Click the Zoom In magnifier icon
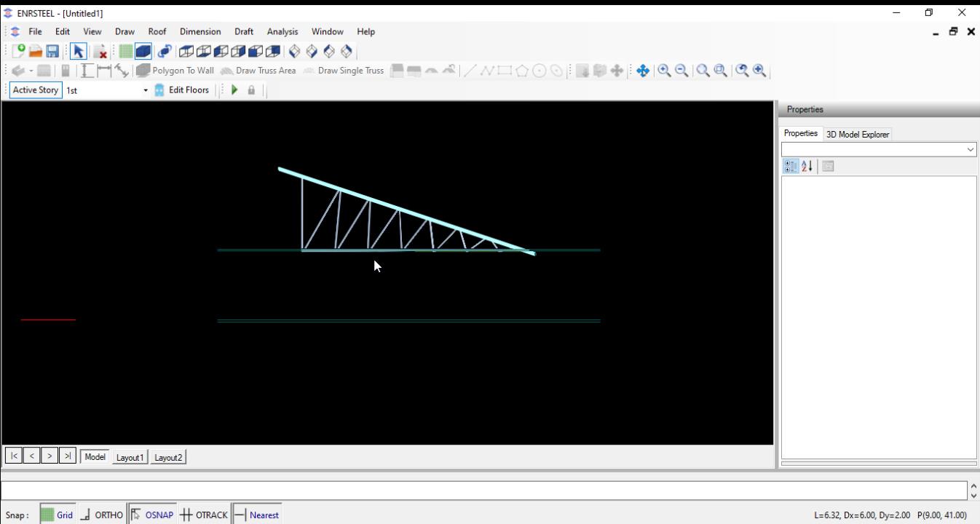This screenshot has height=524, width=980. [x=664, y=71]
